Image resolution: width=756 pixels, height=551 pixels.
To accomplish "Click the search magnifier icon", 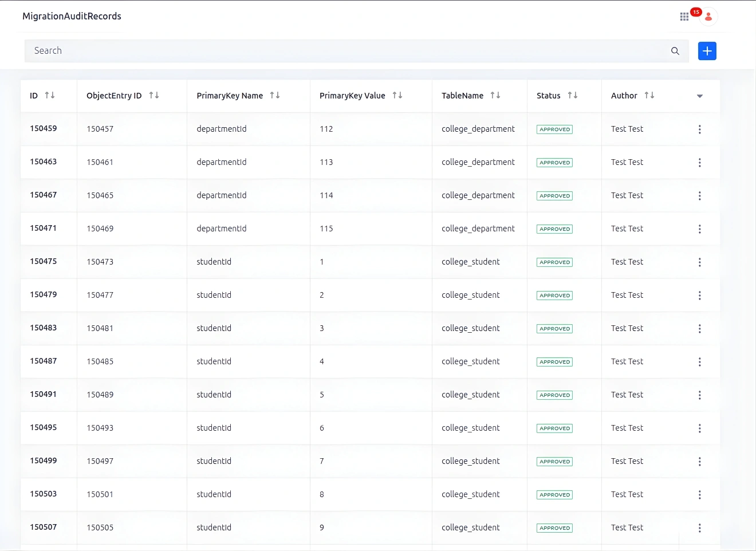I will [675, 51].
